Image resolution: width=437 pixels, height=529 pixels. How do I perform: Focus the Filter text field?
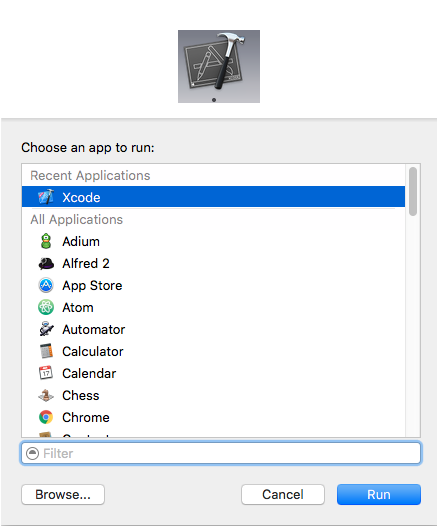[x=221, y=453]
